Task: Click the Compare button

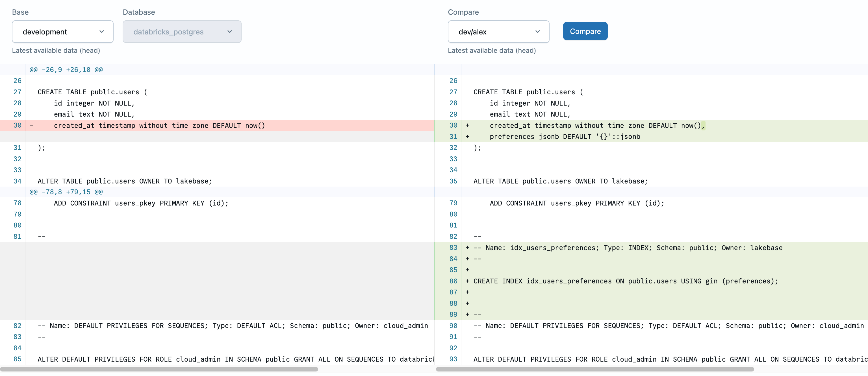Action: click(x=585, y=31)
